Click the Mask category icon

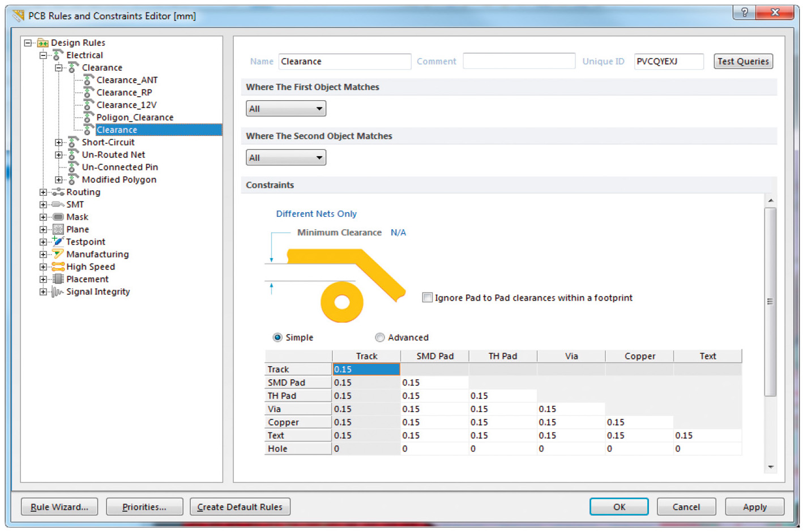point(58,217)
